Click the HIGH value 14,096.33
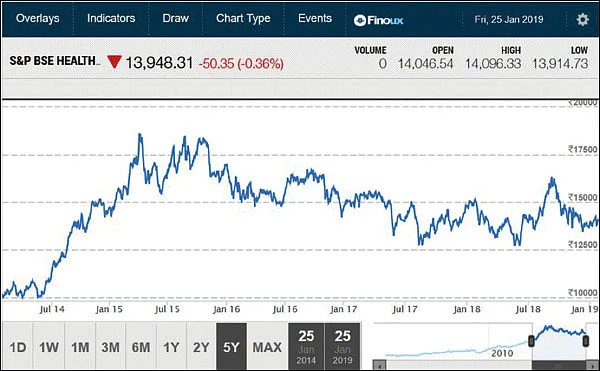 (493, 63)
